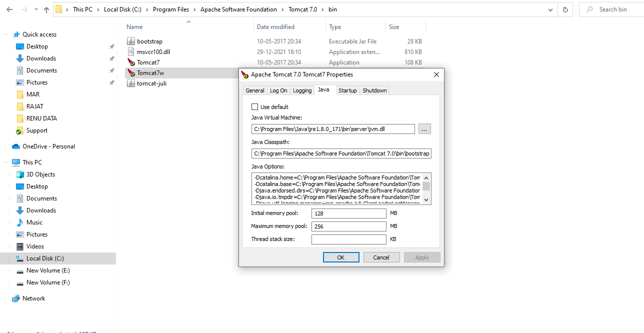644x333 pixels.
Task: Click Java Options scrollbar down arrow
Action: coord(426,200)
